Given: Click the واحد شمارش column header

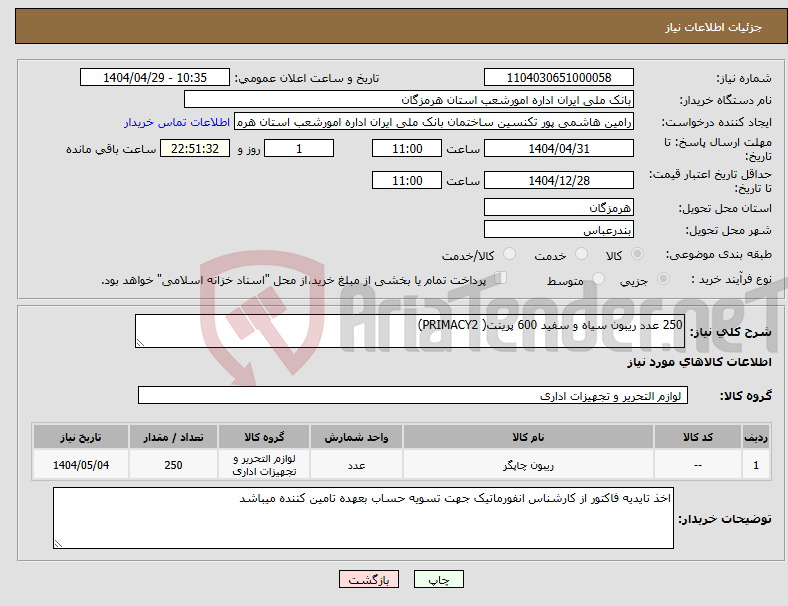Looking at the screenshot, I should (x=356, y=437).
